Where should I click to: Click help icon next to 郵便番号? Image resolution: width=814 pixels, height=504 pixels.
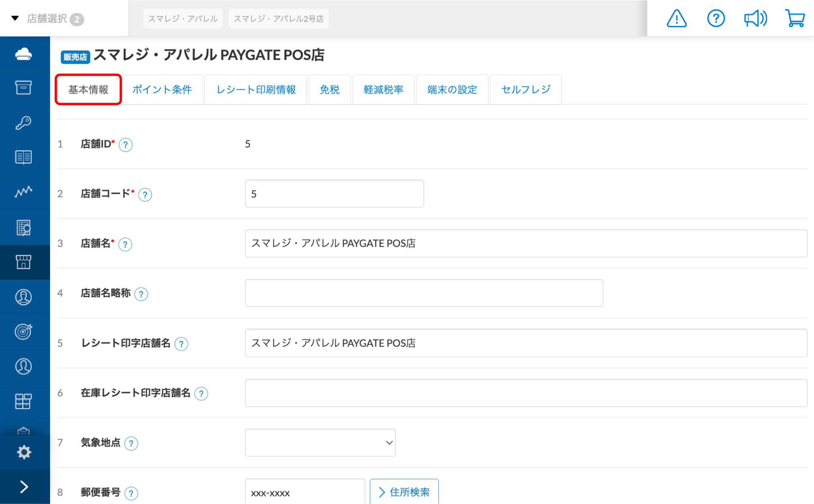tap(131, 493)
